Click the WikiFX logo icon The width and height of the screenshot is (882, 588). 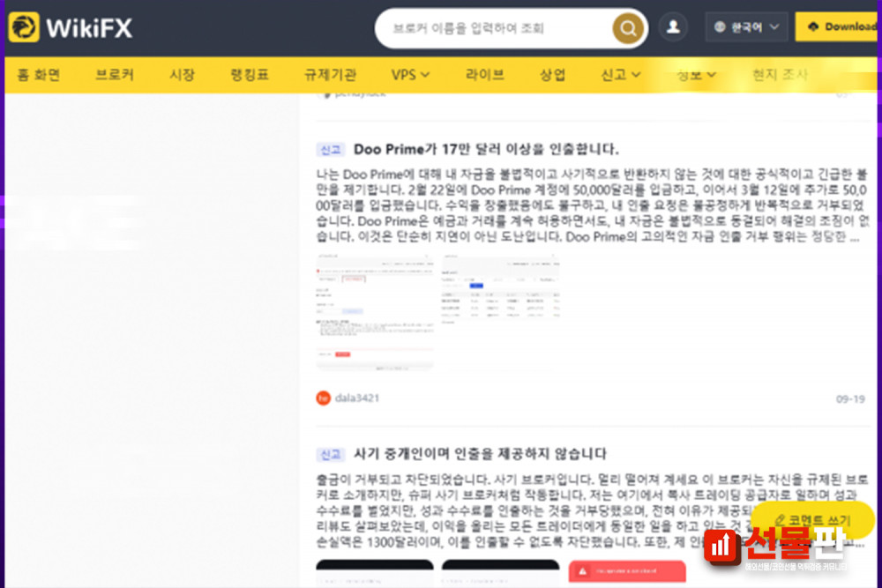coord(24,27)
